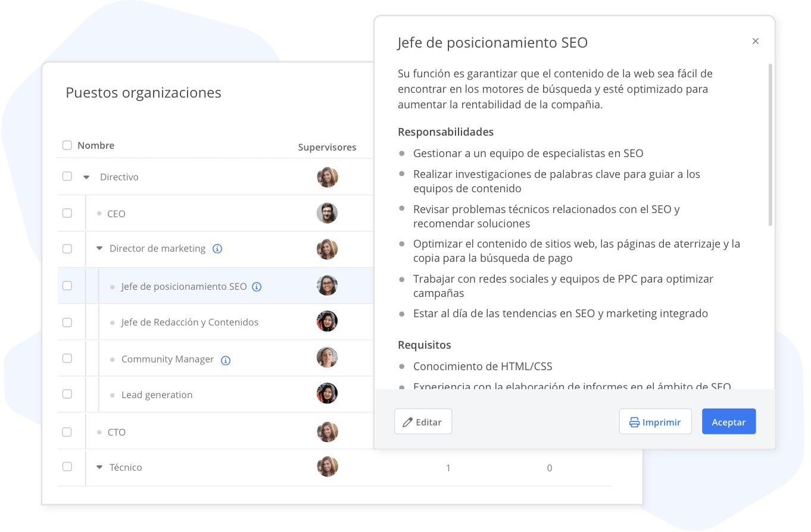Click supervisor avatar in Jefe de Redacción row

pos(327,321)
